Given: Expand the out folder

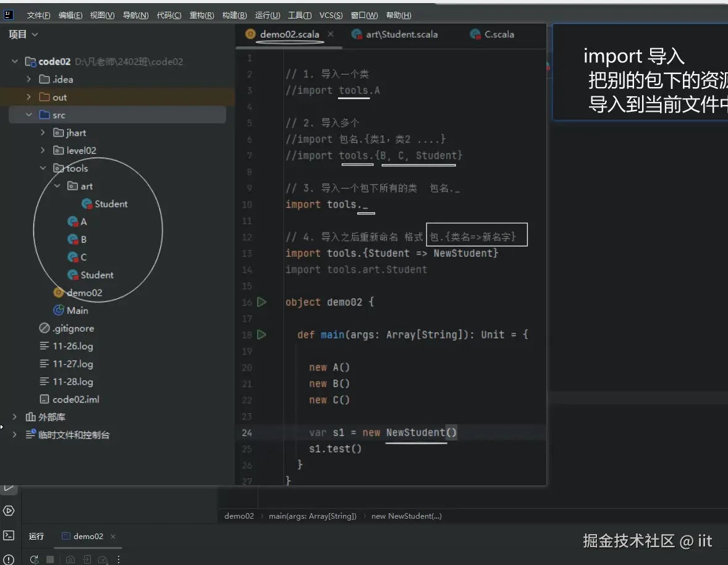Looking at the screenshot, I should point(29,97).
